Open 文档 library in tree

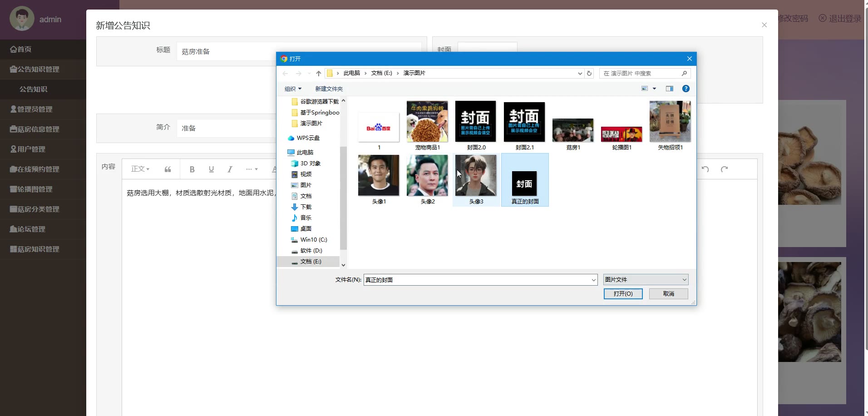click(301, 196)
